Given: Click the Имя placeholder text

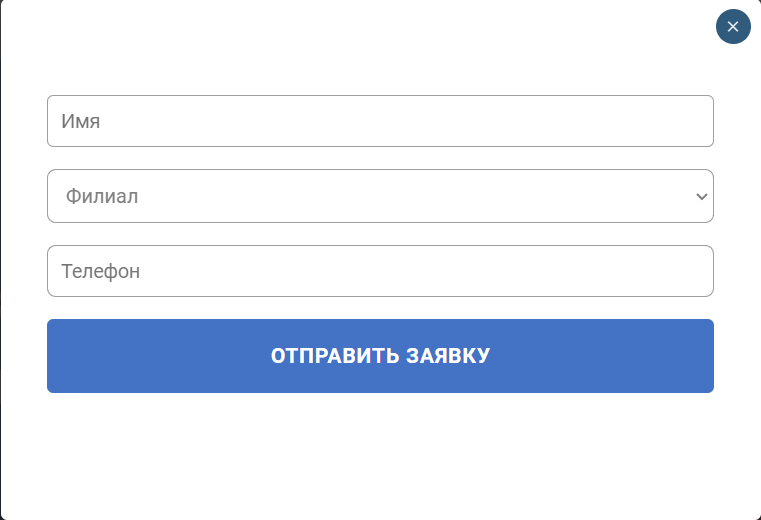Looking at the screenshot, I should [81, 122].
